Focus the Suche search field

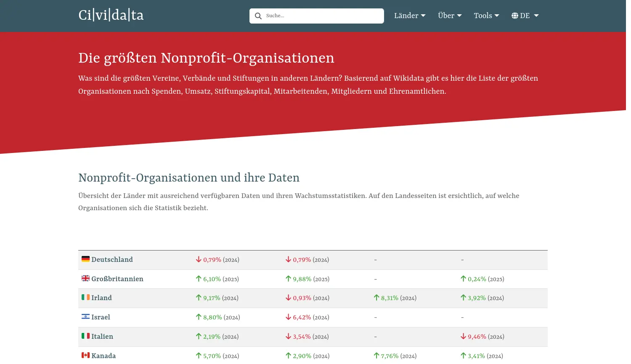click(317, 16)
